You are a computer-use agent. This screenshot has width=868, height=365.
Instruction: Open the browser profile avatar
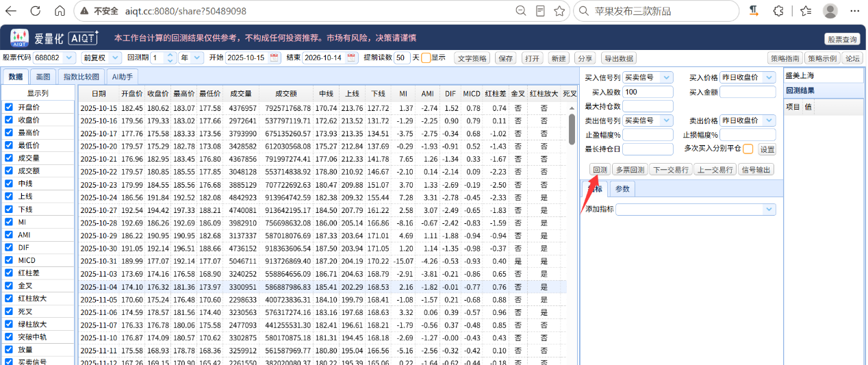830,11
